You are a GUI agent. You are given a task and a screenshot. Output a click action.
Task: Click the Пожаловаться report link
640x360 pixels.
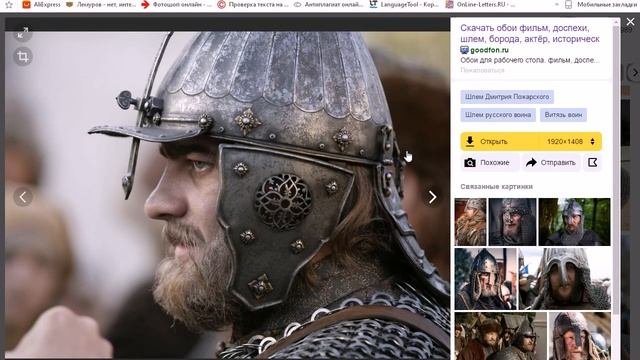coord(482,70)
